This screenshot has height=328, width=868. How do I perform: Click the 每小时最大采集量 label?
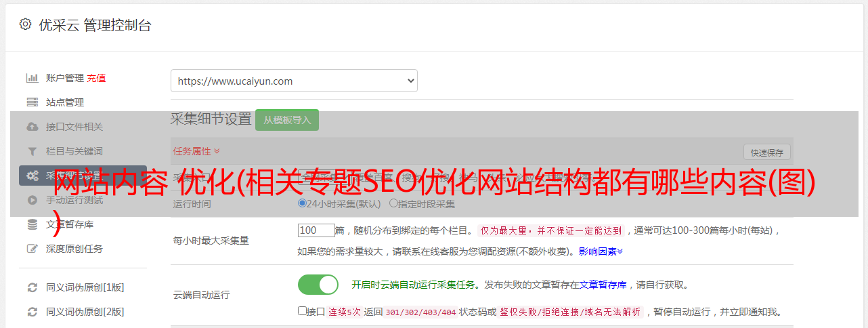[211, 241]
